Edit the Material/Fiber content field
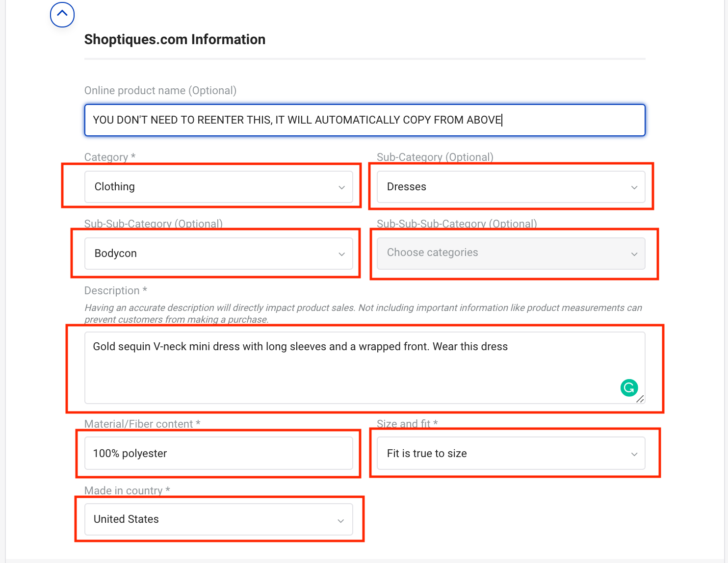 [x=219, y=453]
